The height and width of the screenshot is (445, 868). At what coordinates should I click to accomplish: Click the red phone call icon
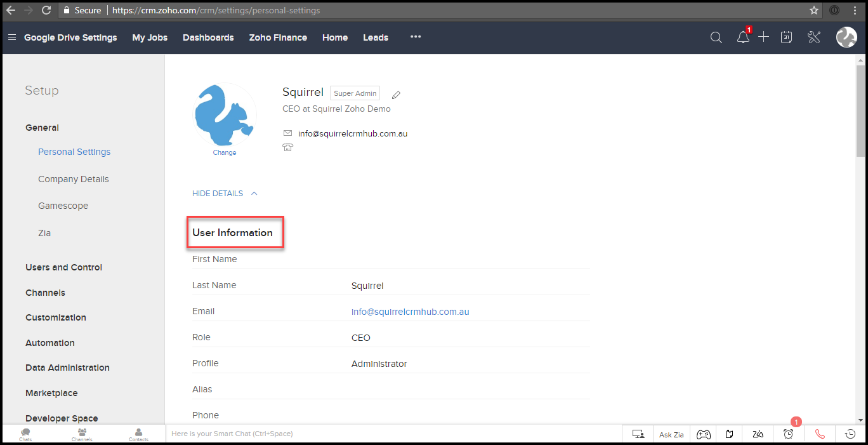coord(820,434)
